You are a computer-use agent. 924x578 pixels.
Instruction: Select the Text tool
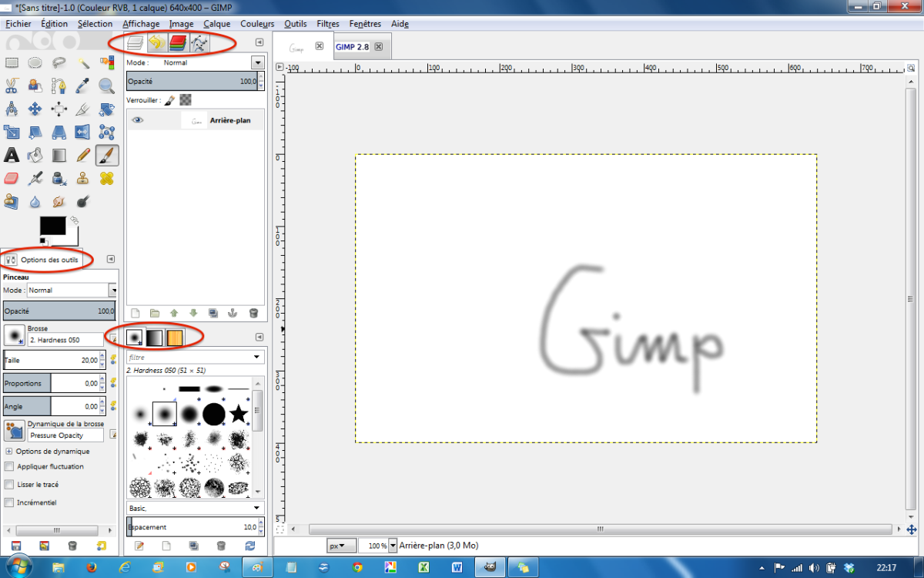pos(12,155)
